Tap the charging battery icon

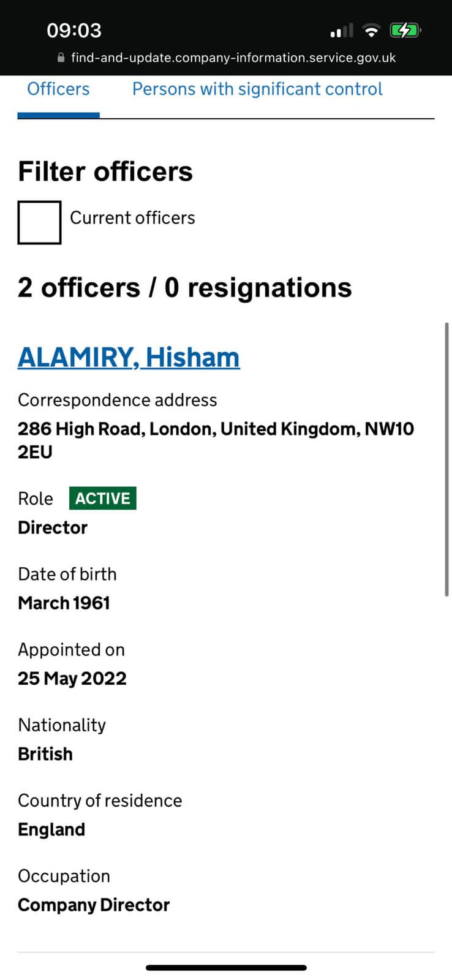point(405,30)
